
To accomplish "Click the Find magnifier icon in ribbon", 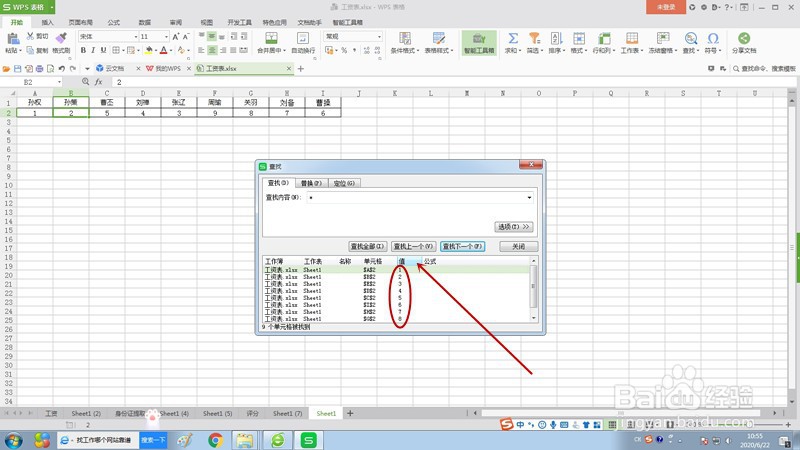I will click(x=691, y=38).
